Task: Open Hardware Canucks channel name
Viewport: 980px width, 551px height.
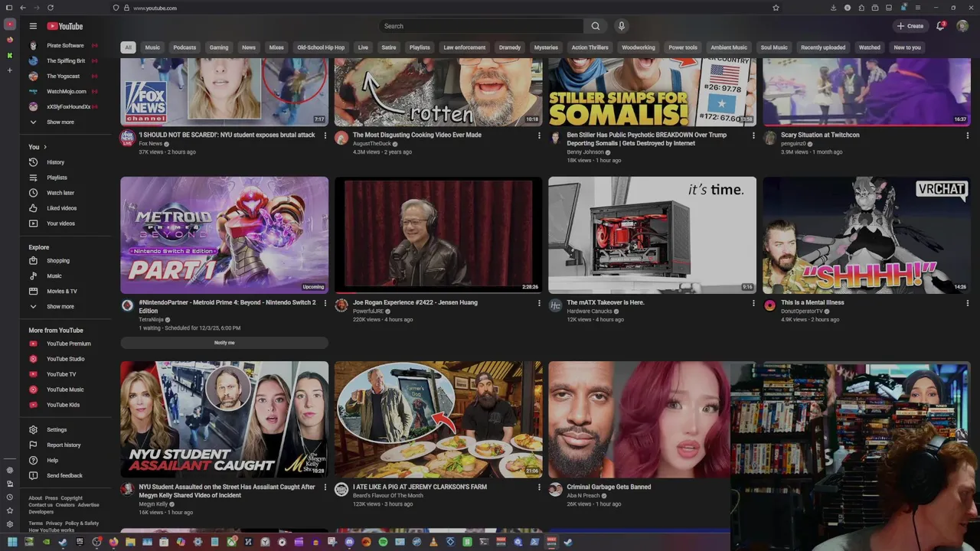Action: (x=589, y=311)
